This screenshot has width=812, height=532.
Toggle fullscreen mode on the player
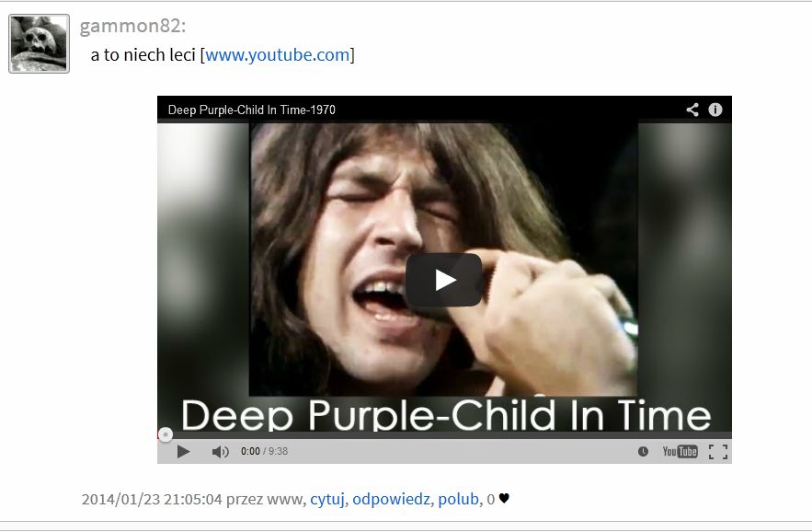coord(718,452)
